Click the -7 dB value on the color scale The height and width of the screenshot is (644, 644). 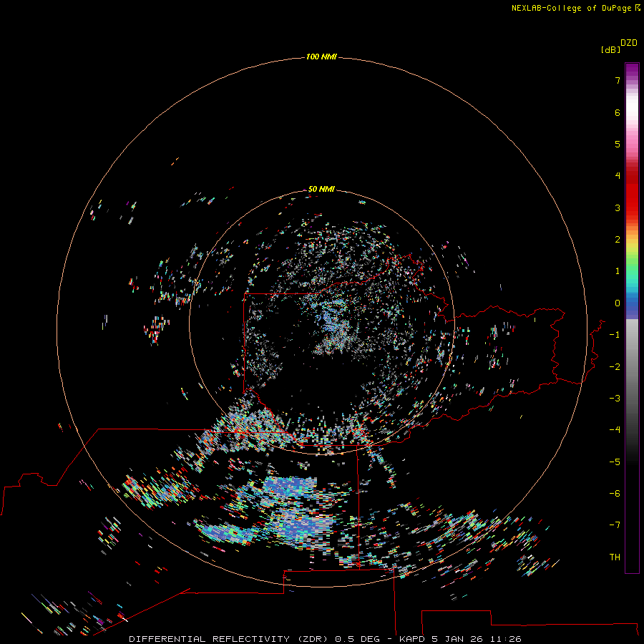[x=615, y=525]
